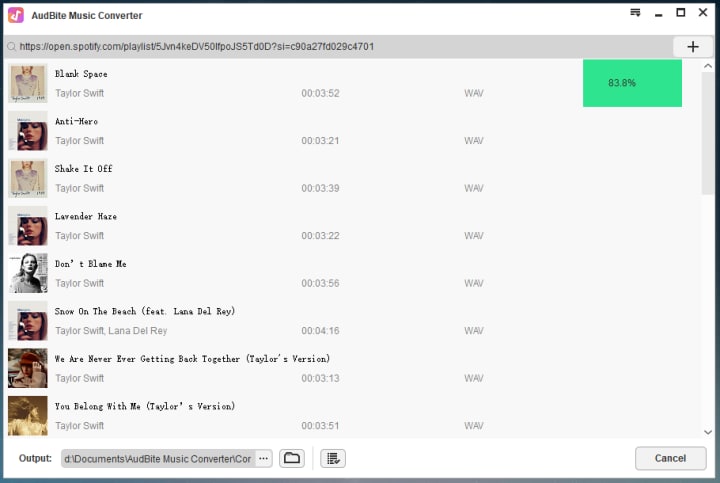Click the track list scrollbar thumb

click(708, 133)
